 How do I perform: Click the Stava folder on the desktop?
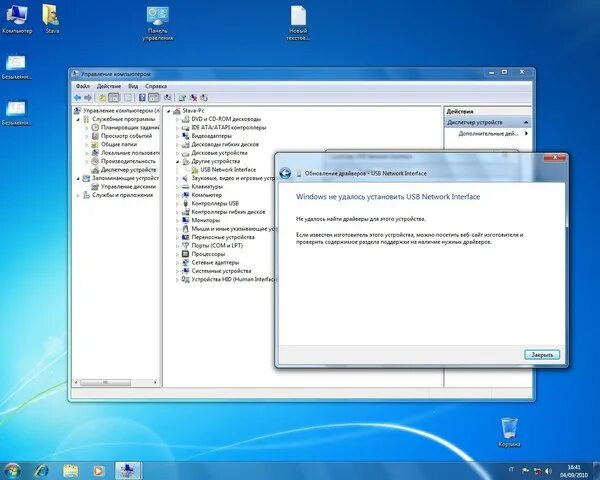coord(51,19)
